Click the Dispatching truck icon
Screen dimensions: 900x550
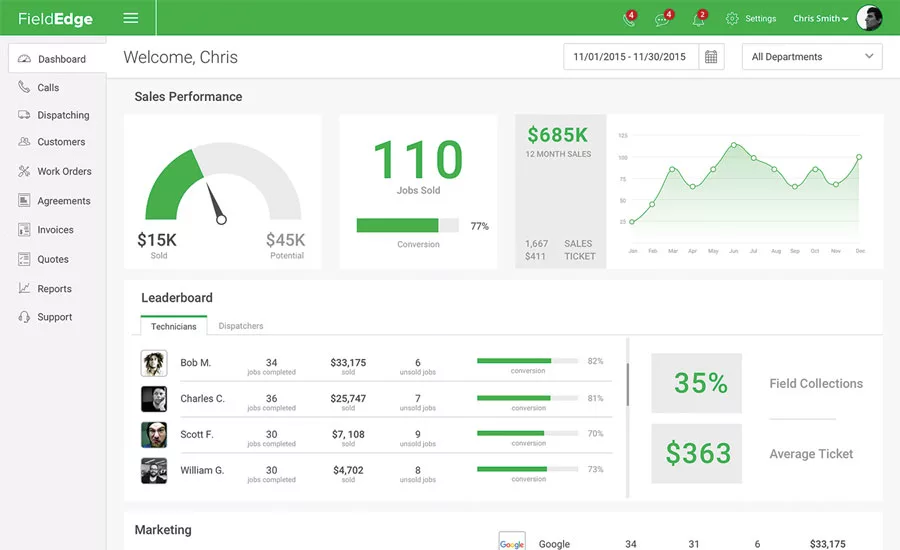[x=24, y=114]
